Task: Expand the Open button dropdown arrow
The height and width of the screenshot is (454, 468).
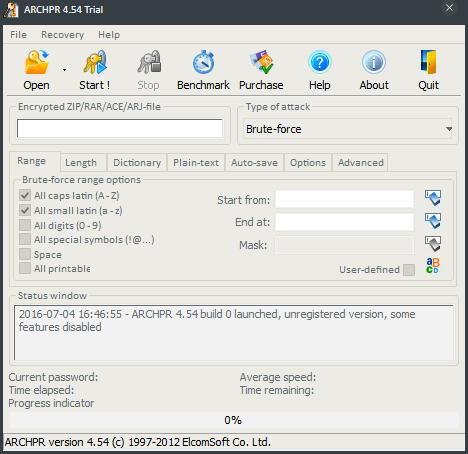Action: click(64, 70)
